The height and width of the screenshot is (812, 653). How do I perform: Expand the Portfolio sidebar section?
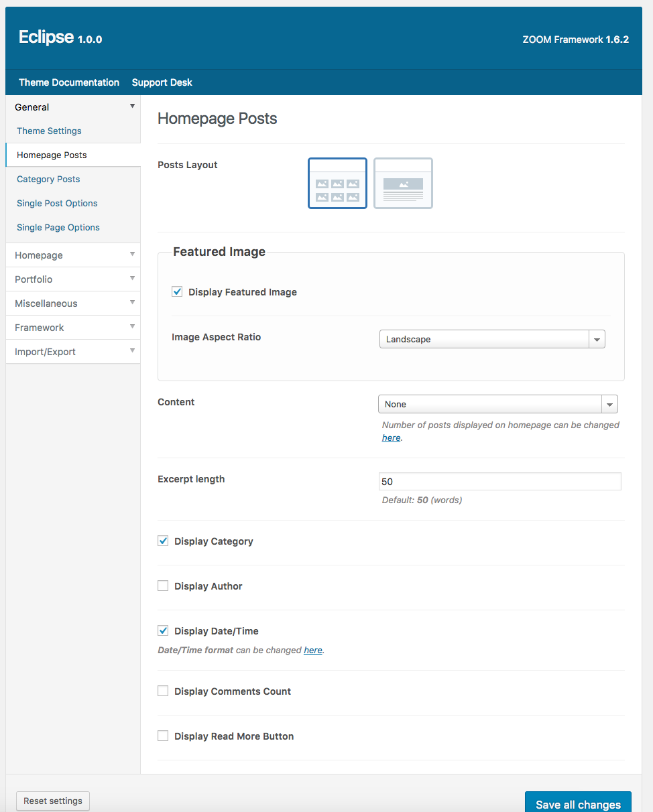[72, 279]
